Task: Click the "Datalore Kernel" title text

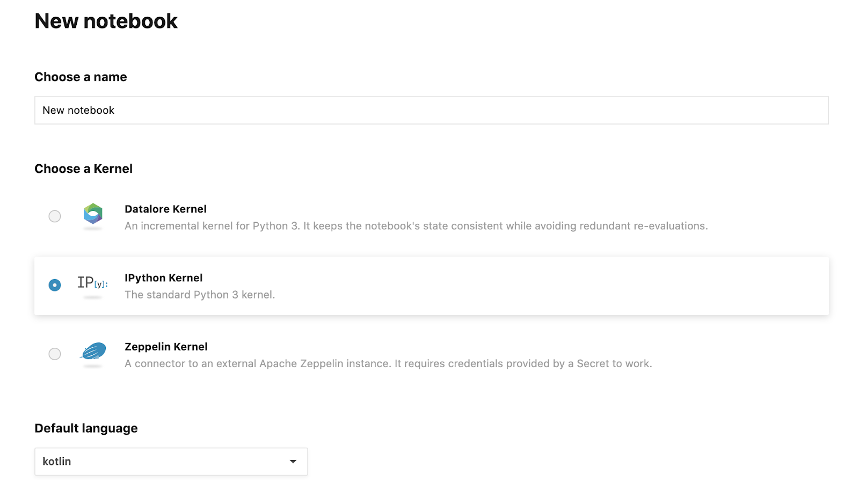Action: click(x=165, y=209)
